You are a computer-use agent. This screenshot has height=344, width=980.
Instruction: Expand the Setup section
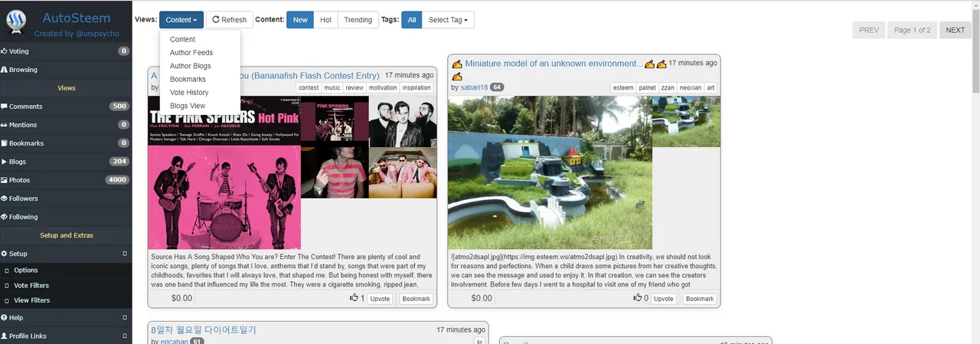pos(66,254)
